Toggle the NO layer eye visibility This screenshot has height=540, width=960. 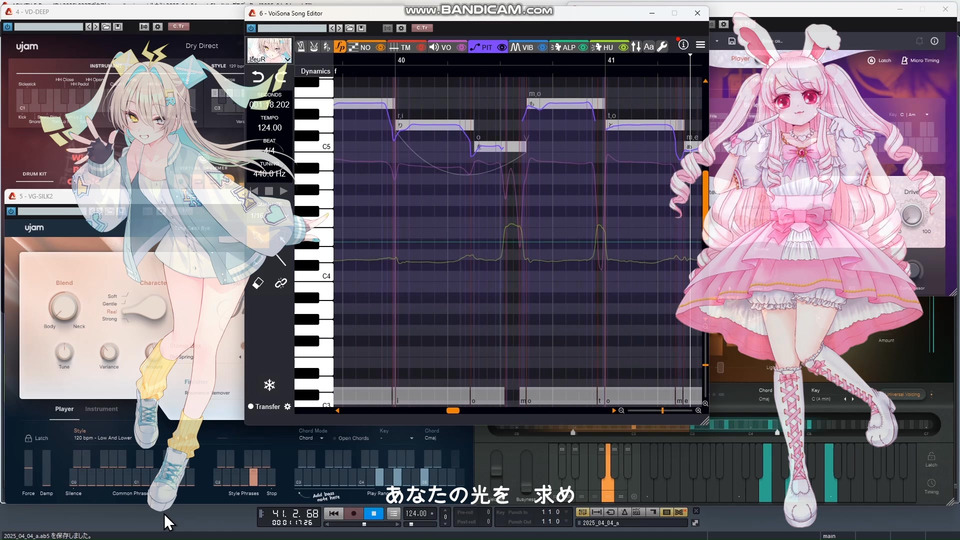click(x=380, y=47)
